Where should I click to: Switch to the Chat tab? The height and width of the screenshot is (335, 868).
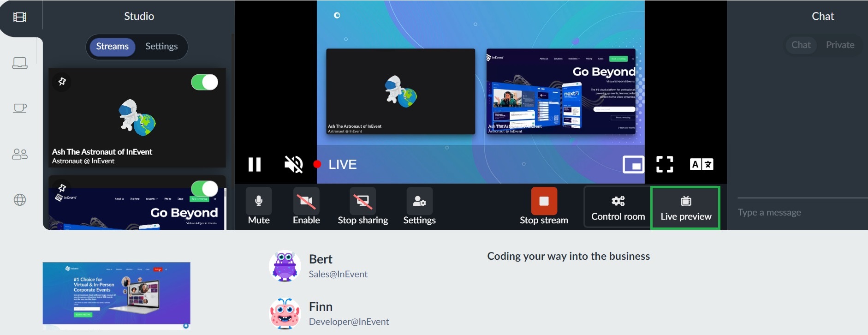click(801, 45)
